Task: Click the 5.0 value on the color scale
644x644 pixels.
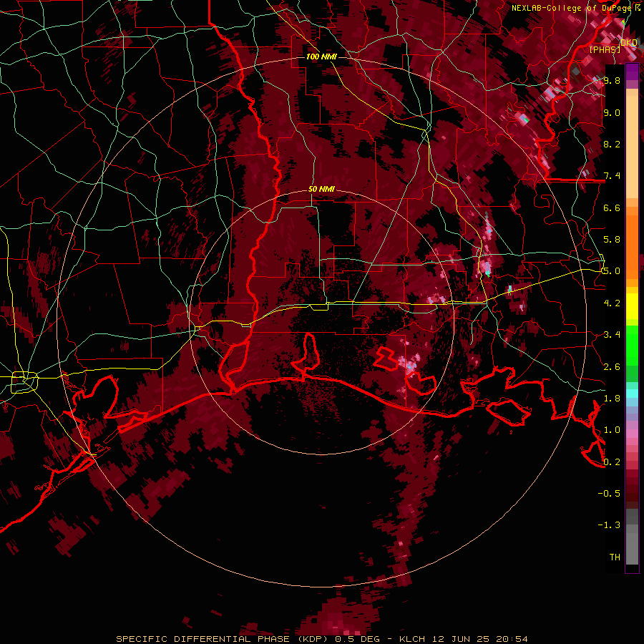Action: click(612, 271)
